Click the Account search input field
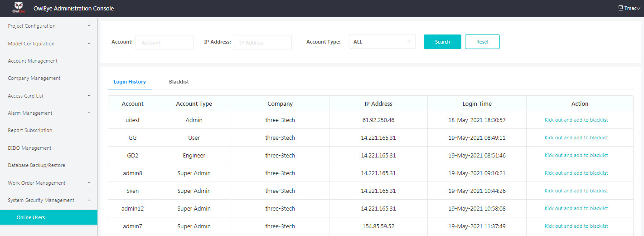 (164, 42)
